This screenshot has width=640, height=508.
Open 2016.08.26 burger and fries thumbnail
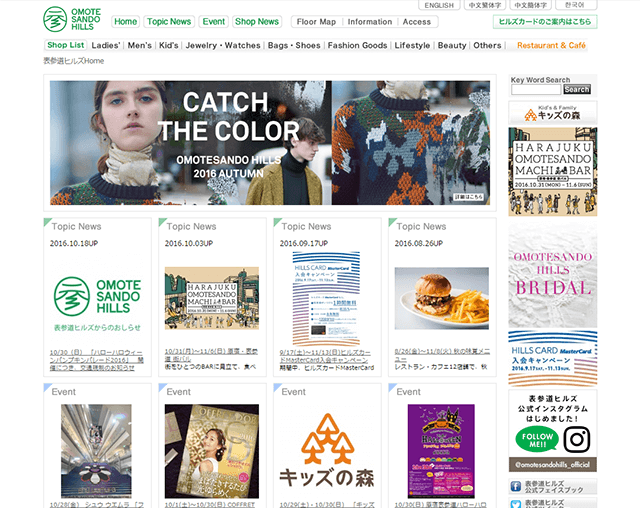(442, 298)
